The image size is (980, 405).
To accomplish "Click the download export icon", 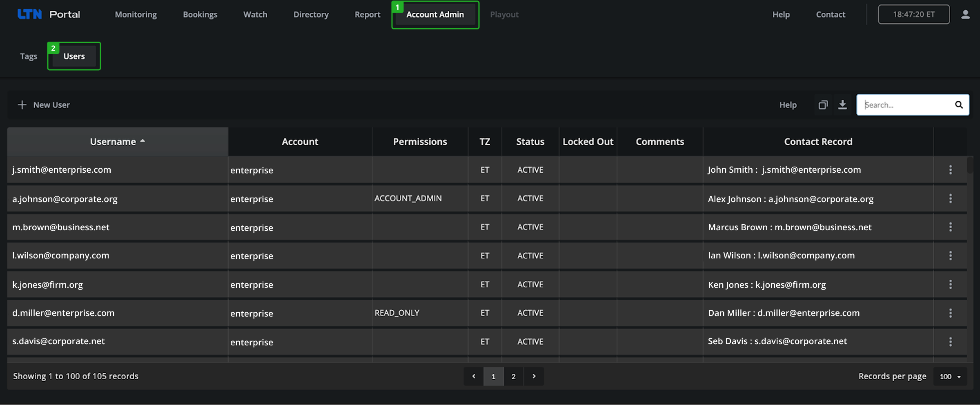I will pos(842,105).
